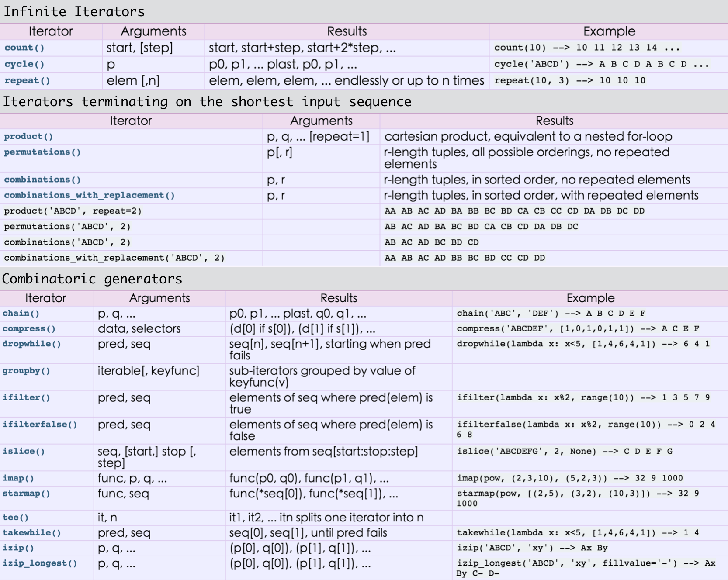The height and width of the screenshot is (580, 728).
Task: Open the groupby() link
Action: click(26, 371)
